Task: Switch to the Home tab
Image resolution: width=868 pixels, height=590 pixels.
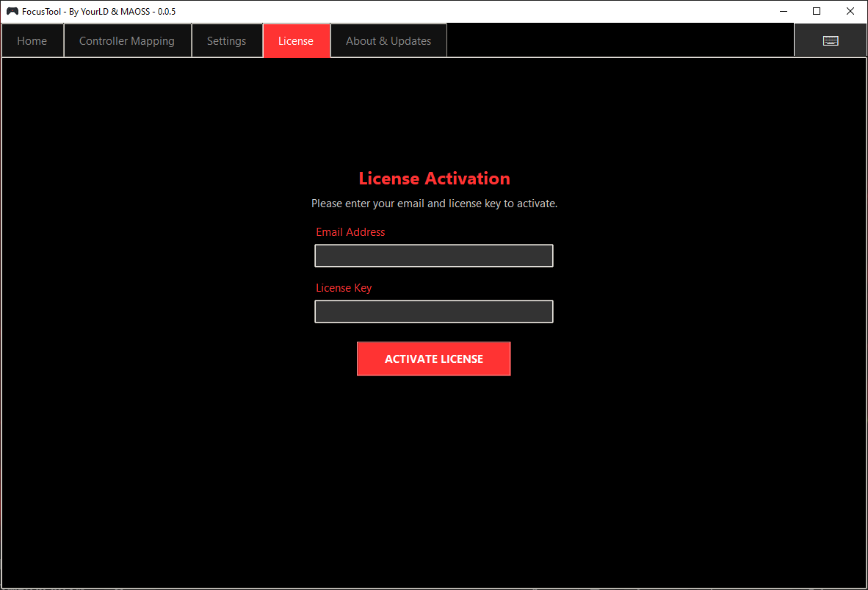Action: pyautogui.click(x=32, y=40)
